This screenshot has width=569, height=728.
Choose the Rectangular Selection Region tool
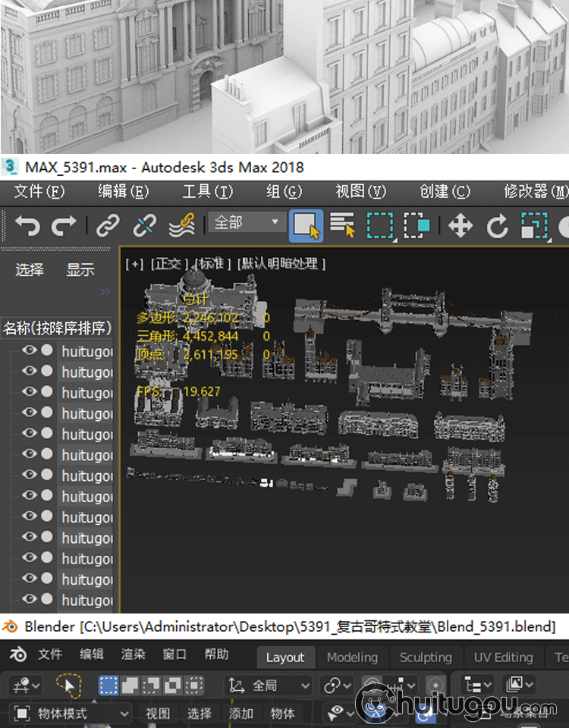coord(380,226)
